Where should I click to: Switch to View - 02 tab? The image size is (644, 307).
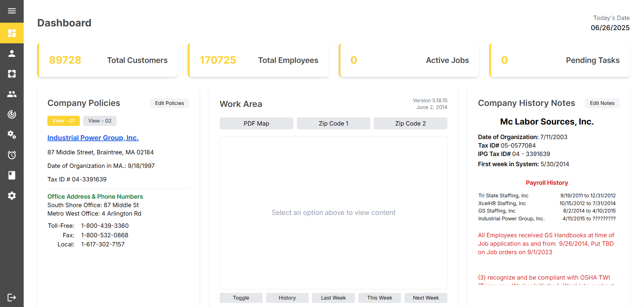tap(100, 121)
